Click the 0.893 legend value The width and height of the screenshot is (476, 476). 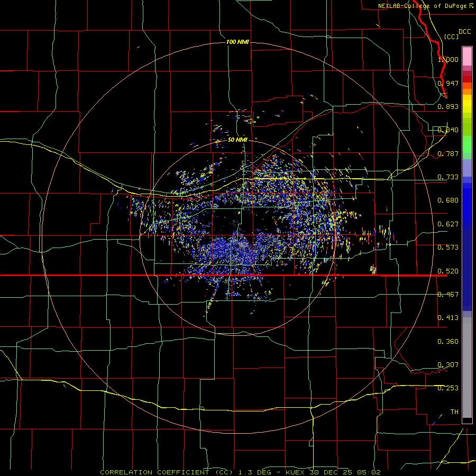[448, 106]
